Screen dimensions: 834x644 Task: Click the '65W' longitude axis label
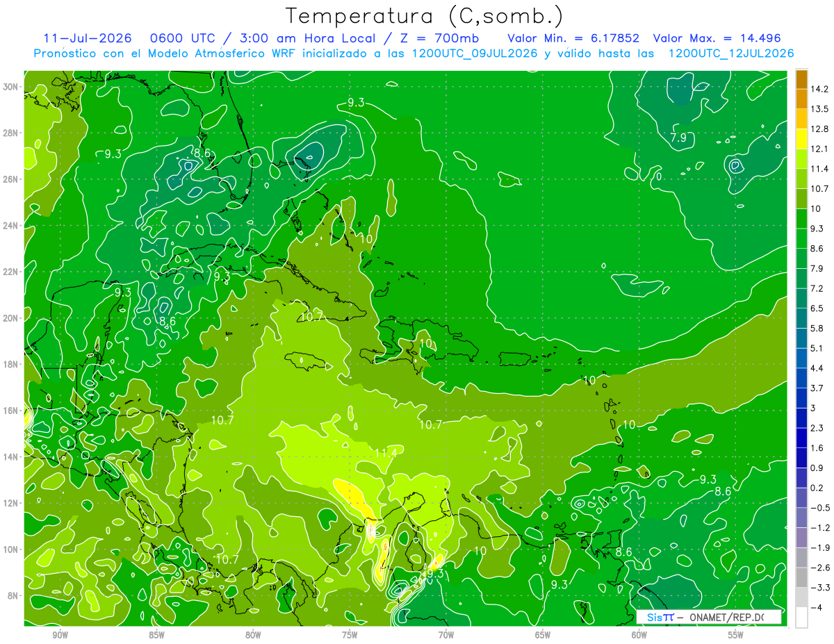[543, 635]
